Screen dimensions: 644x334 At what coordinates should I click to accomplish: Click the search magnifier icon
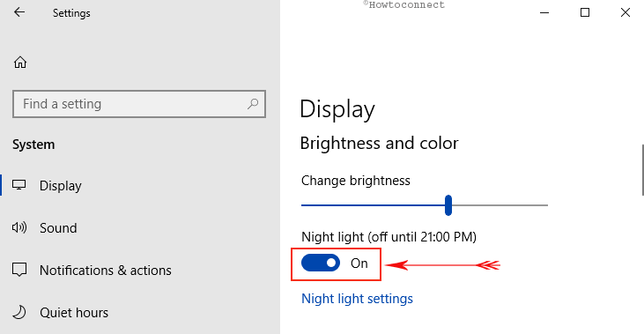(253, 104)
